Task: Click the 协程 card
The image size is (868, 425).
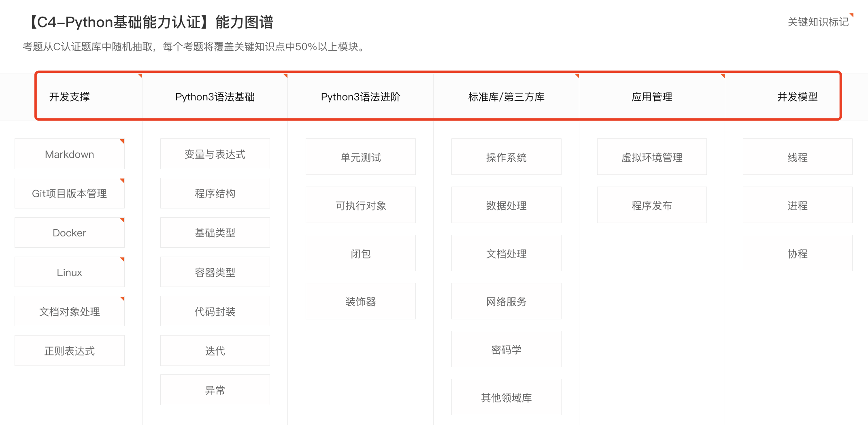Action: (798, 253)
